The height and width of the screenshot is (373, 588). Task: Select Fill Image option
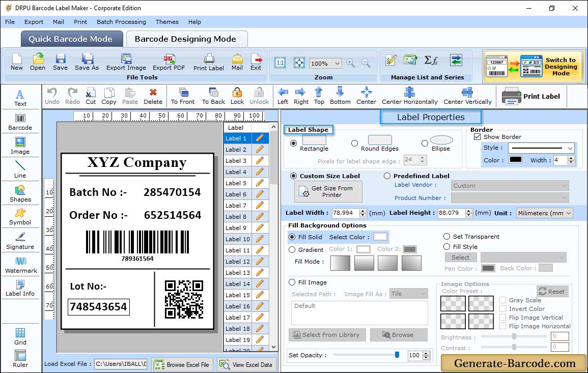point(292,282)
